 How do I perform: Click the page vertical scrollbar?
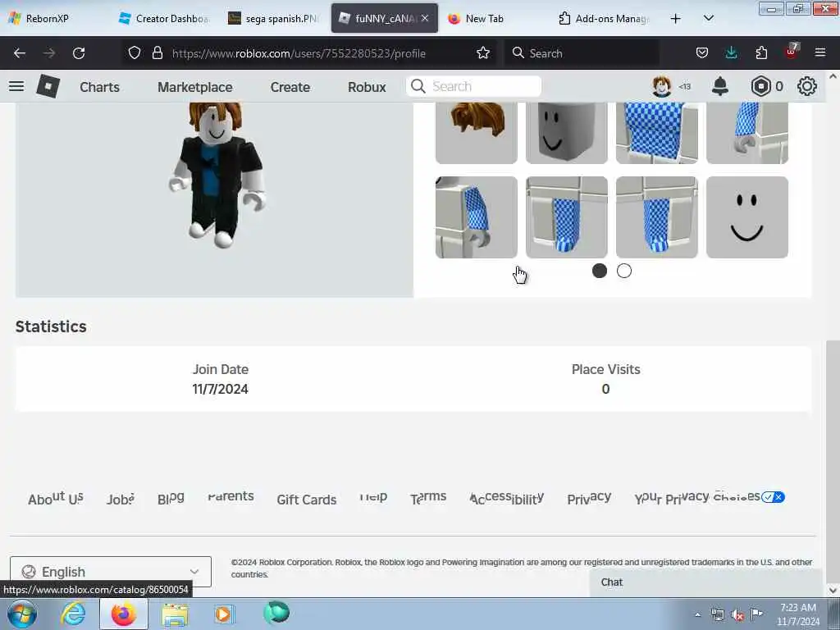point(833,461)
